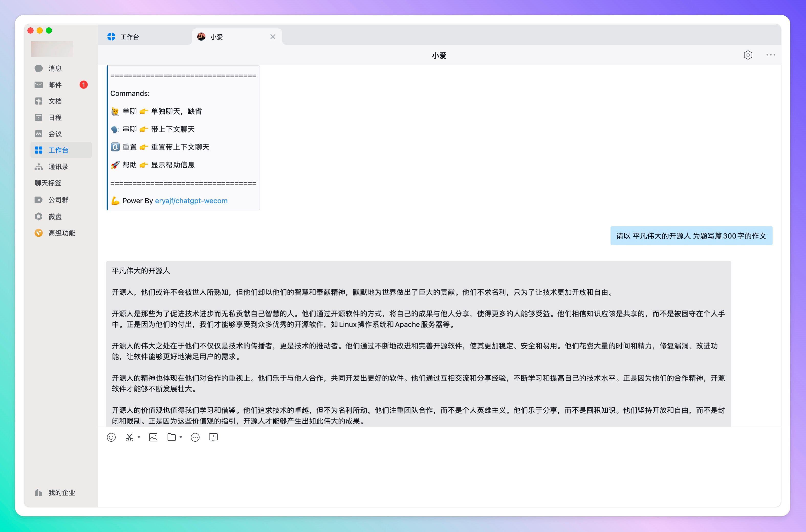Click the clock schedule message icon
Viewport: 806px width, 532px height.
213,437
